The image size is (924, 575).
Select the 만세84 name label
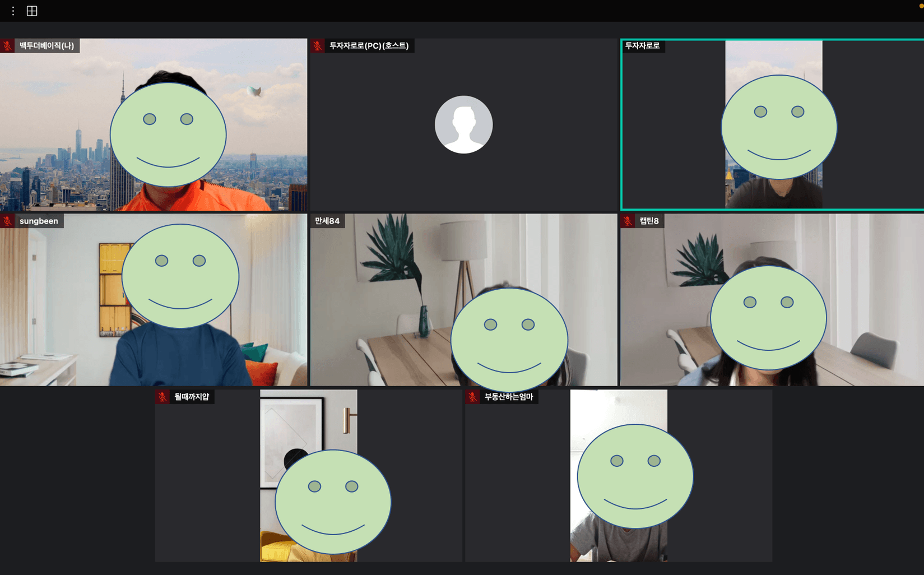point(327,221)
